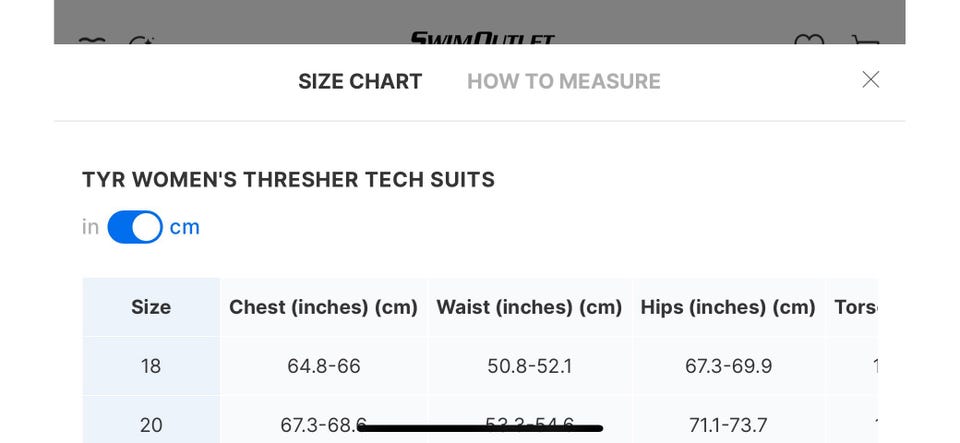The height and width of the screenshot is (443, 960).
Task: Open the hamburger menu icon
Action: (x=92, y=40)
